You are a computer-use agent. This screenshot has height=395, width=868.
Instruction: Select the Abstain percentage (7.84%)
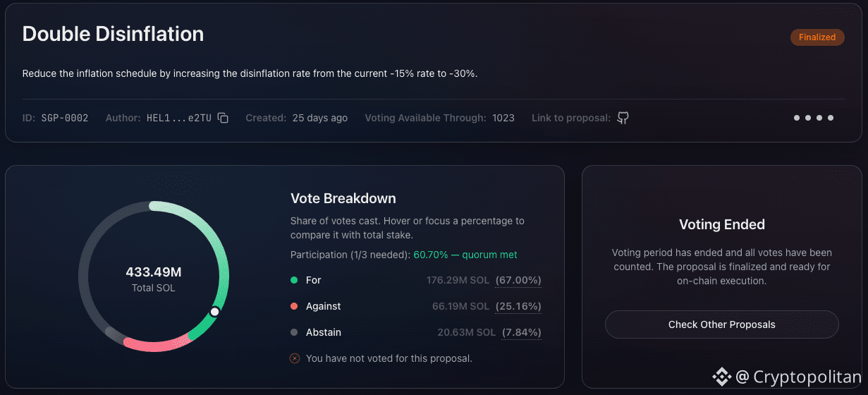521,332
